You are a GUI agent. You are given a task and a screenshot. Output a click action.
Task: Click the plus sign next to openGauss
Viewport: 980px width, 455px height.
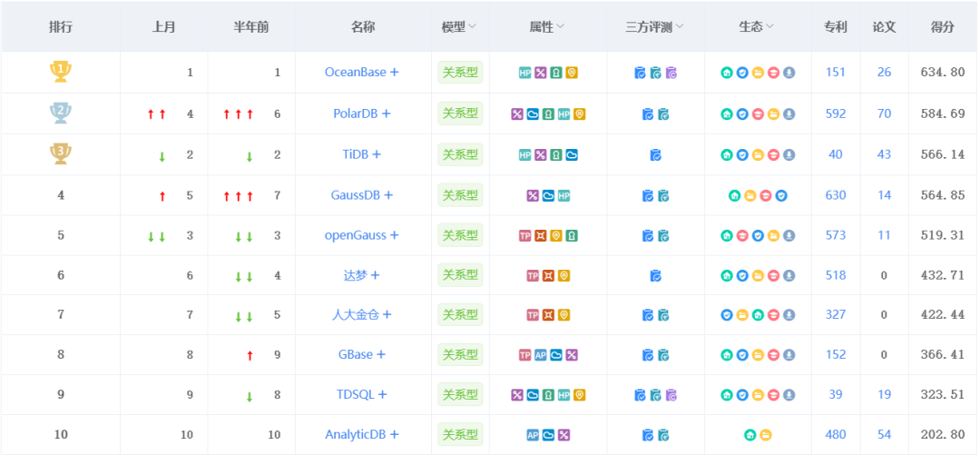coord(395,235)
